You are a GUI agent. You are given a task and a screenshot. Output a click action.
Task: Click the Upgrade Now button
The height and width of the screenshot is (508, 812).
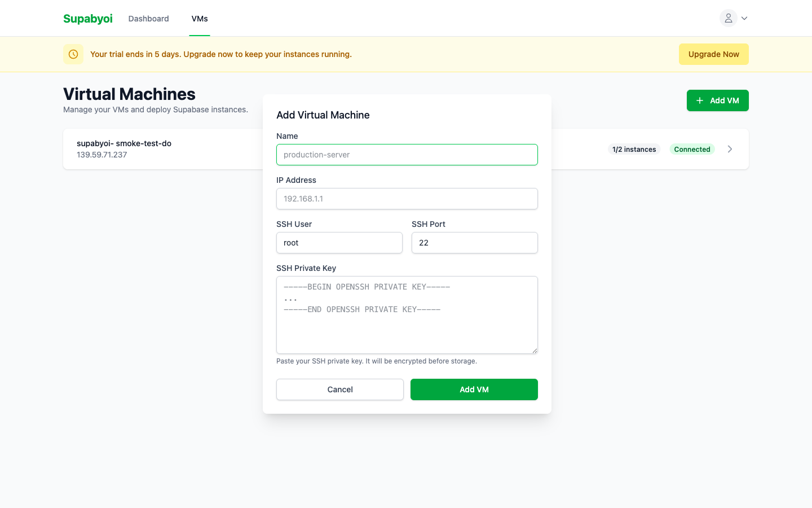[x=714, y=54]
